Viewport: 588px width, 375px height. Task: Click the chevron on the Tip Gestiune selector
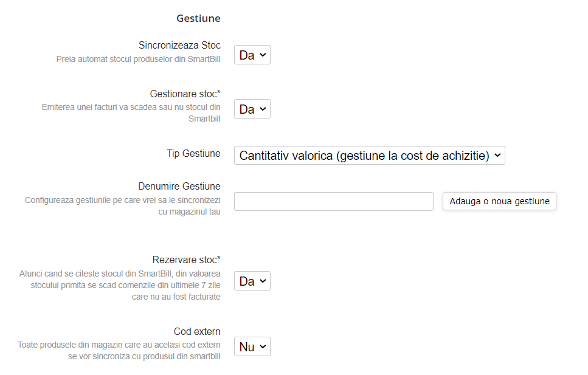(497, 155)
